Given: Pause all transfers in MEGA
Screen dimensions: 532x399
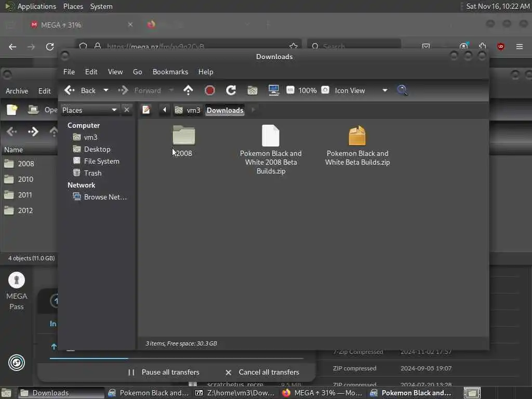Looking at the screenshot, I should 164,372.
